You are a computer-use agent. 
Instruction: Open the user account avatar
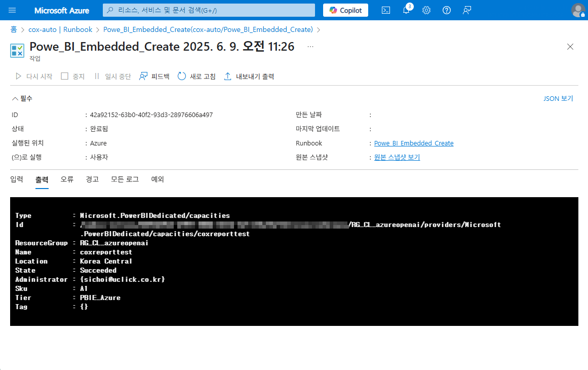click(x=578, y=10)
